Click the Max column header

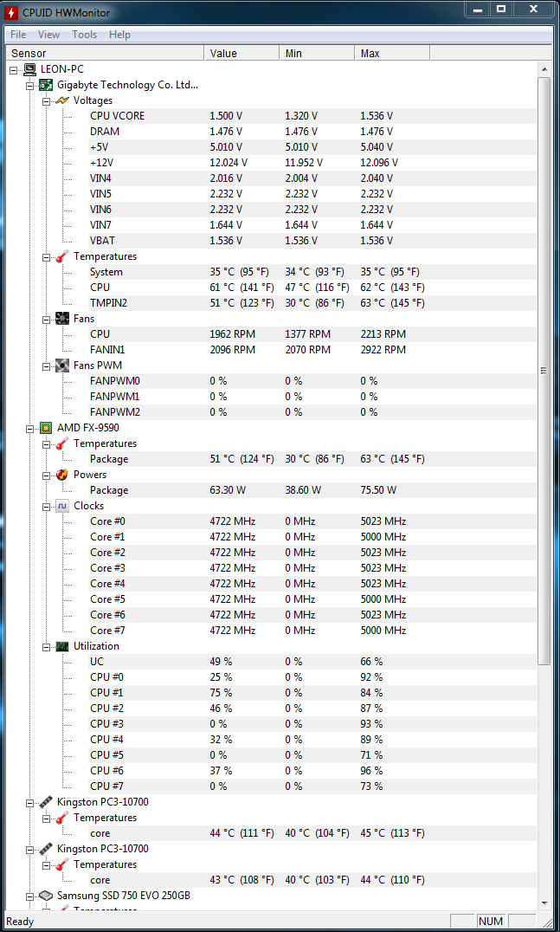click(x=393, y=54)
